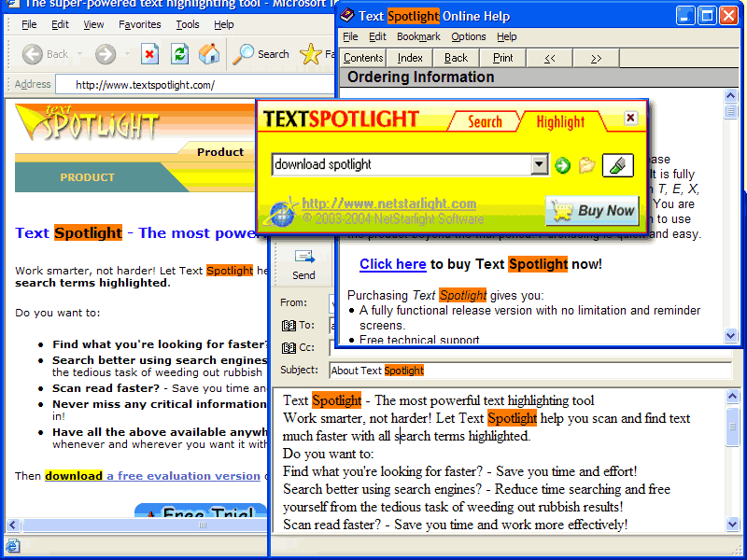This screenshot has width=747, height=560.
Task: Click the browser Address URL field
Action: click(x=195, y=85)
